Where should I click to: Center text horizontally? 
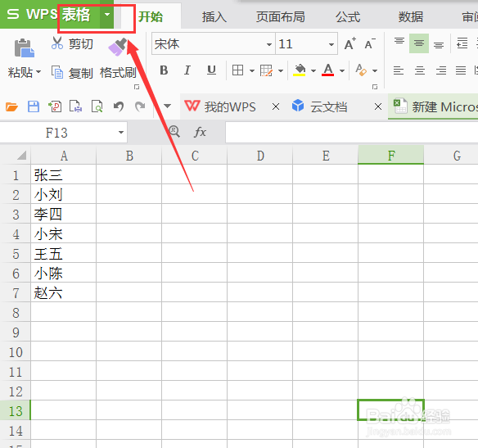point(420,70)
